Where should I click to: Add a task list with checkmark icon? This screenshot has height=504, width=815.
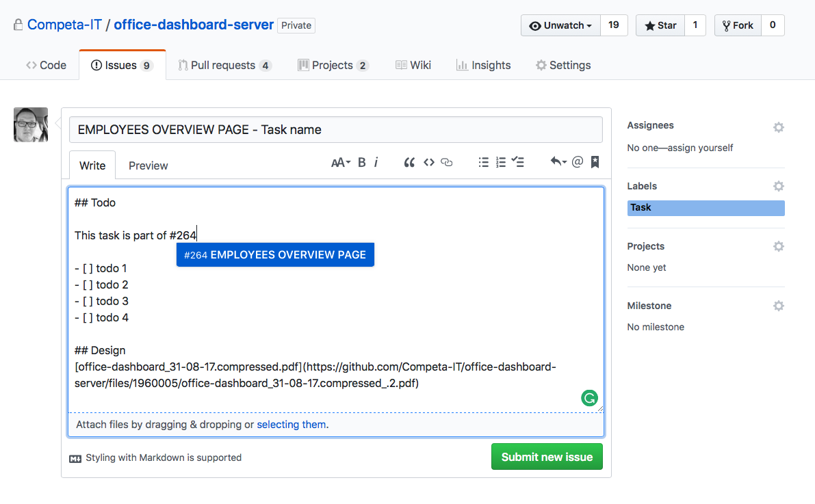pos(518,161)
